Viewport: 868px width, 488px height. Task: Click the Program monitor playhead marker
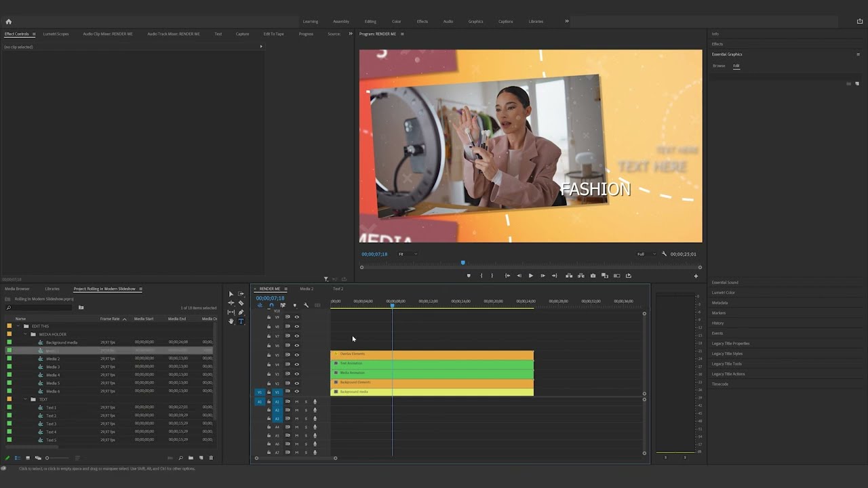[x=463, y=263]
